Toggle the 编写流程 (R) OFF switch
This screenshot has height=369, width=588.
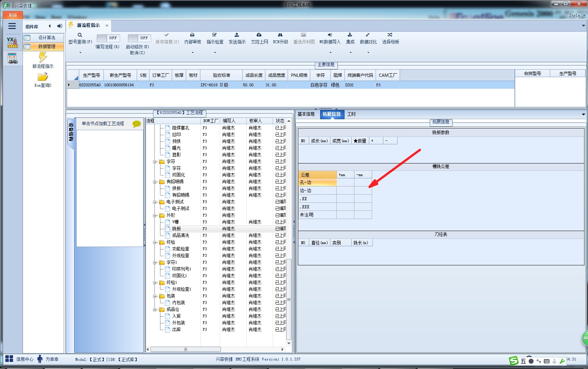pos(108,38)
